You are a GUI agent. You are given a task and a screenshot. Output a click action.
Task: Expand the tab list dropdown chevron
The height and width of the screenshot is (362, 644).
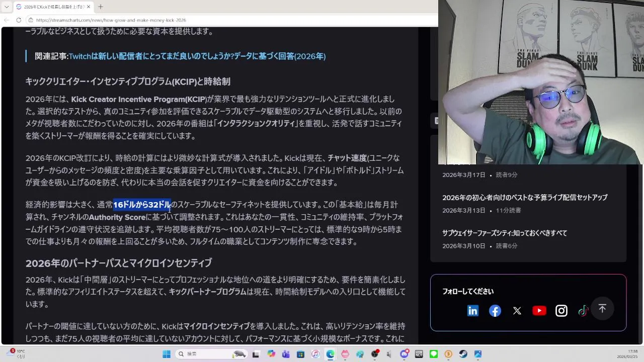click(x=7, y=7)
